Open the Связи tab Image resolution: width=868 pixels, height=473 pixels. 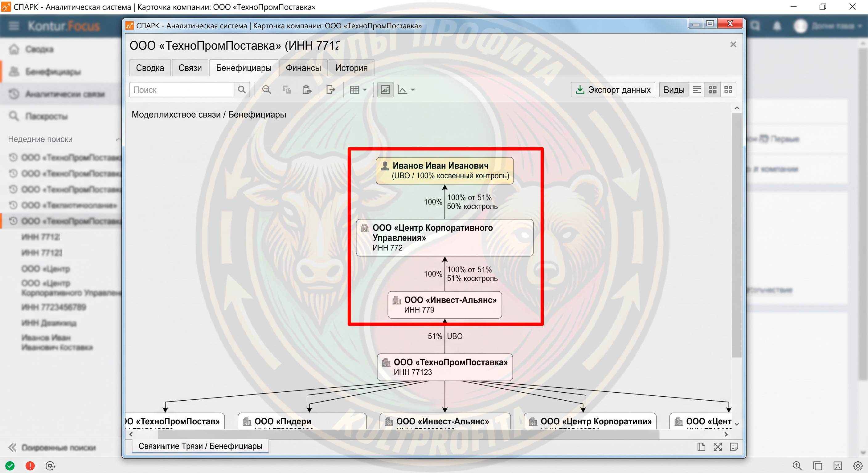pos(190,68)
